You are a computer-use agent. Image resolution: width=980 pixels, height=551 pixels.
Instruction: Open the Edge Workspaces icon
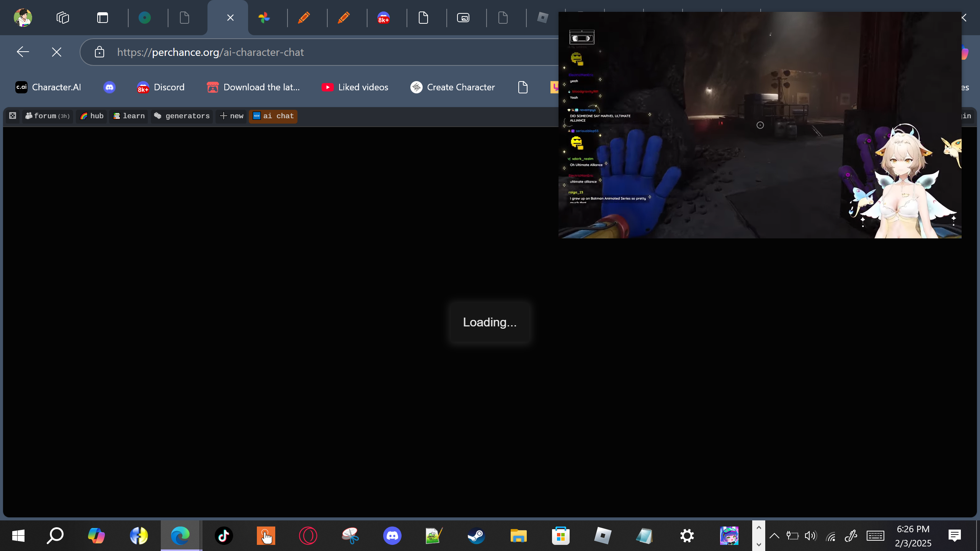tap(63, 18)
